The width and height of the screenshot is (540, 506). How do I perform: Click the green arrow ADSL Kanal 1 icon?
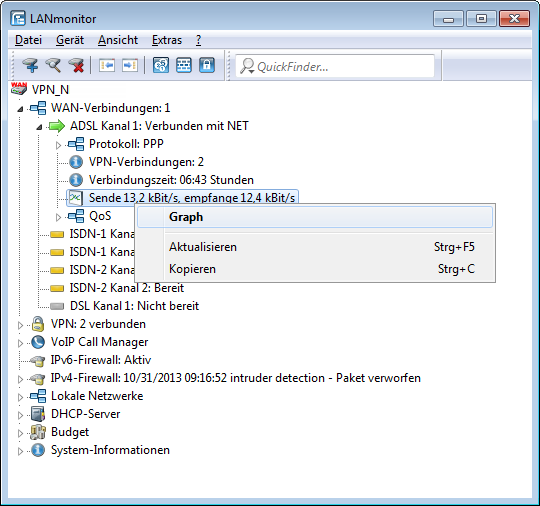click(x=56, y=126)
